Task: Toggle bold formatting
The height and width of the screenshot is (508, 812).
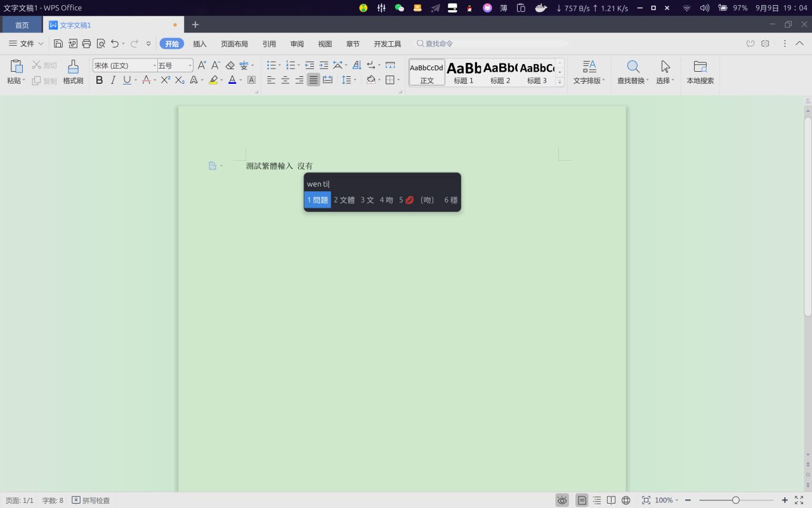Action: (99, 80)
